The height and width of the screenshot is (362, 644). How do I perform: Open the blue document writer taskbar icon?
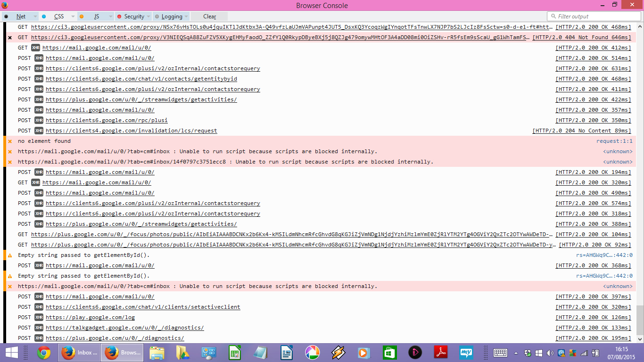coord(286,353)
